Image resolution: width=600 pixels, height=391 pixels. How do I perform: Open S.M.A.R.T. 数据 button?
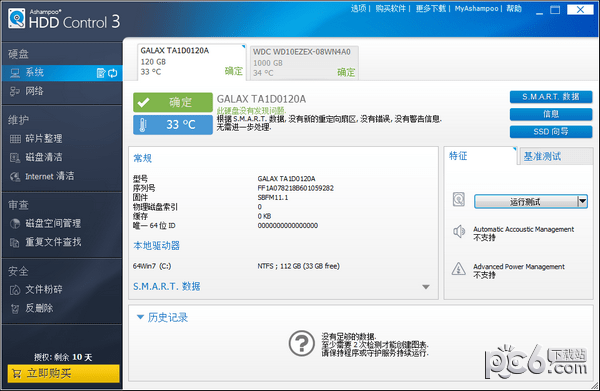[x=551, y=97]
